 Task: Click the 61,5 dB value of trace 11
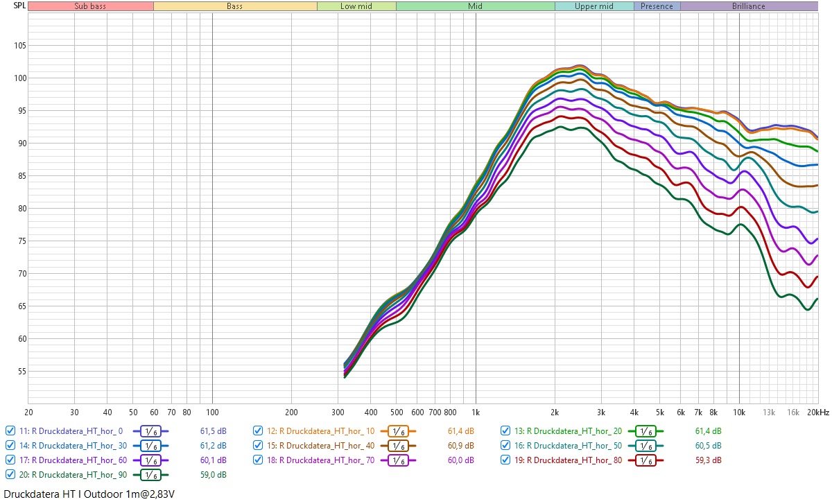point(211,431)
